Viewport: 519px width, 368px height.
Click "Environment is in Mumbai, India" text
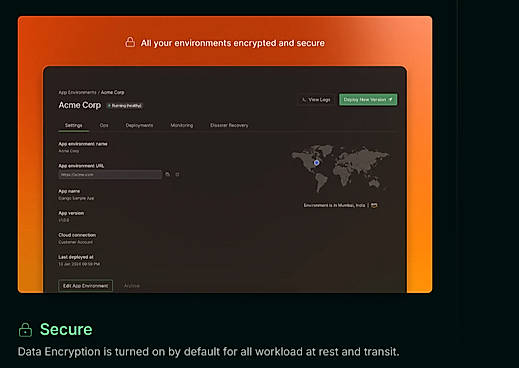[334, 205]
